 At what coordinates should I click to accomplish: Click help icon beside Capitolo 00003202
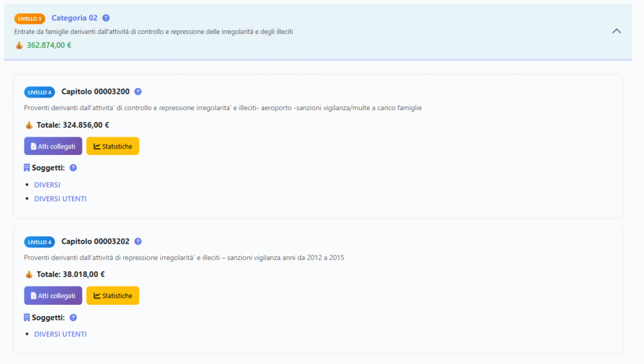click(138, 241)
